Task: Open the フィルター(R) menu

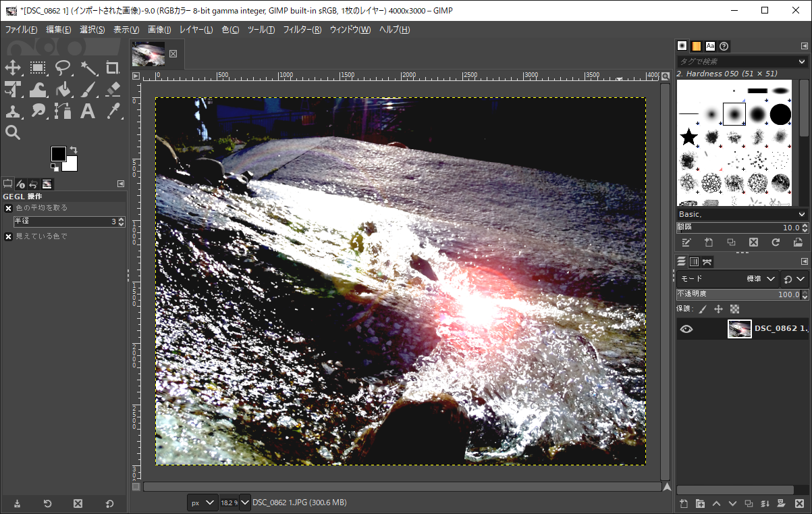Action: 302,30
